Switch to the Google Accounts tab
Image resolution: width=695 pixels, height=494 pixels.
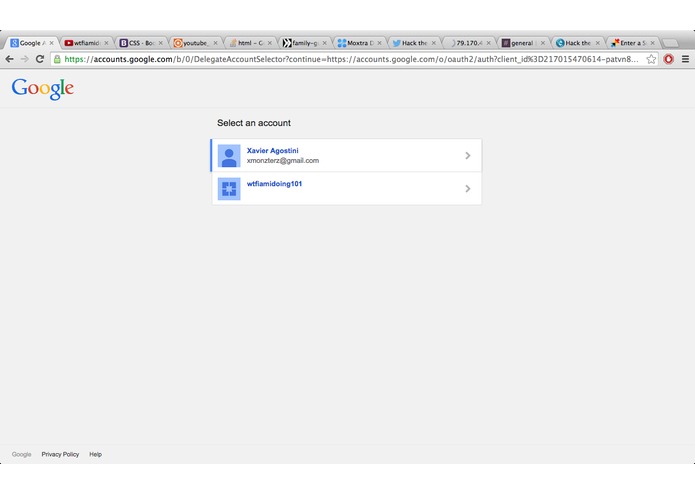pos(32,43)
